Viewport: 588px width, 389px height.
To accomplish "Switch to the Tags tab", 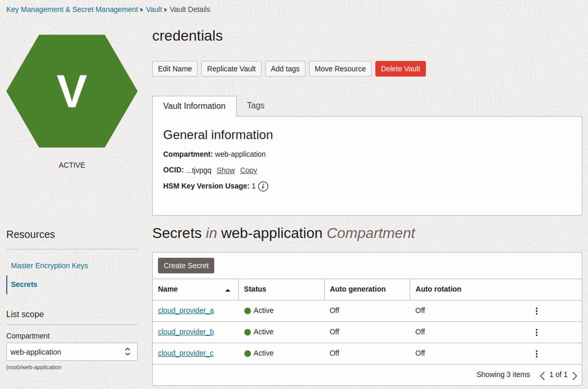I will pyautogui.click(x=255, y=105).
